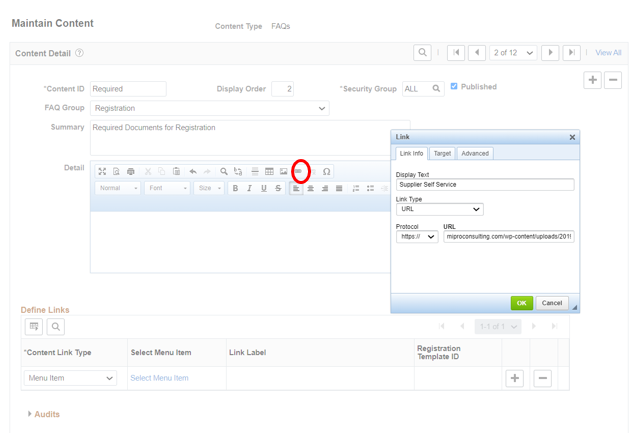Click the Content ID field

point(128,89)
